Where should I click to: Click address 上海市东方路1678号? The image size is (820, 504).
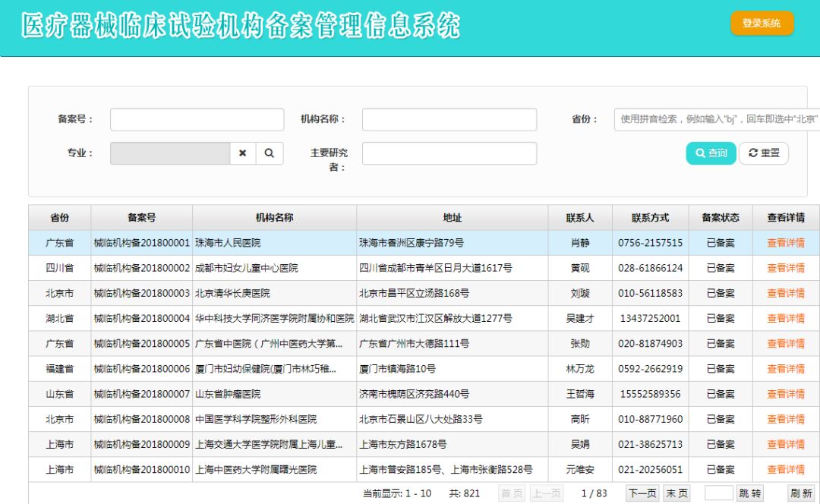(x=402, y=444)
